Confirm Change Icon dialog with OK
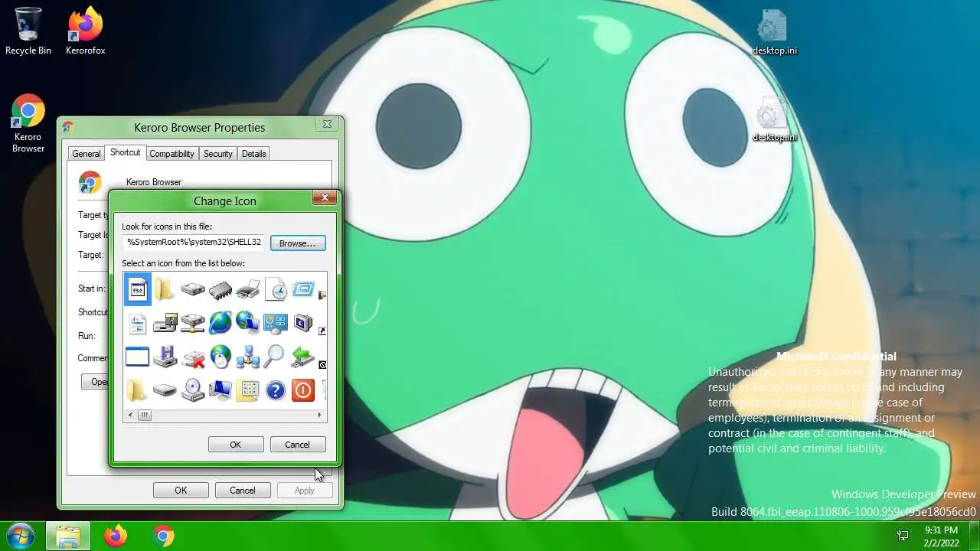Image resolution: width=980 pixels, height=551 pixels. [x=236, y=445]
